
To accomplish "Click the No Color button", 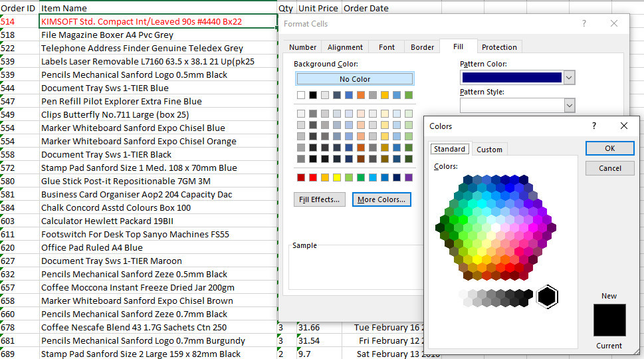I will (x=355, y=79).
